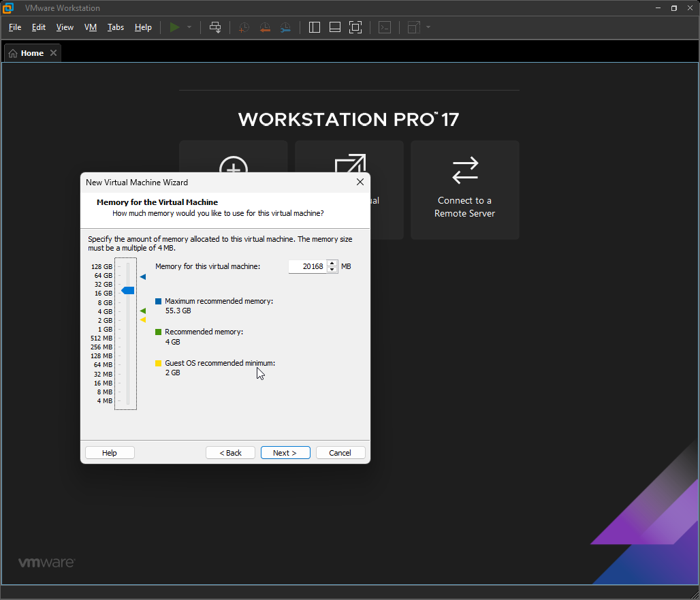Click the 8 GB slider label

pos(105,302)
